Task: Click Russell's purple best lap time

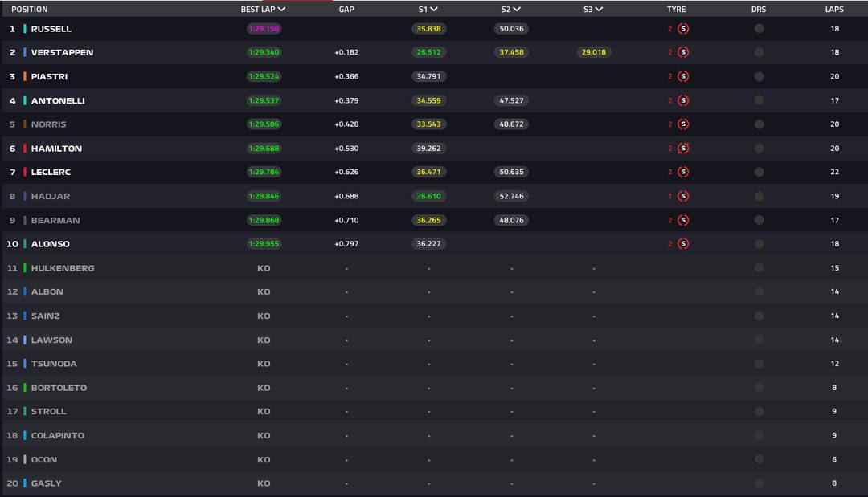Action: coord(264,29)
